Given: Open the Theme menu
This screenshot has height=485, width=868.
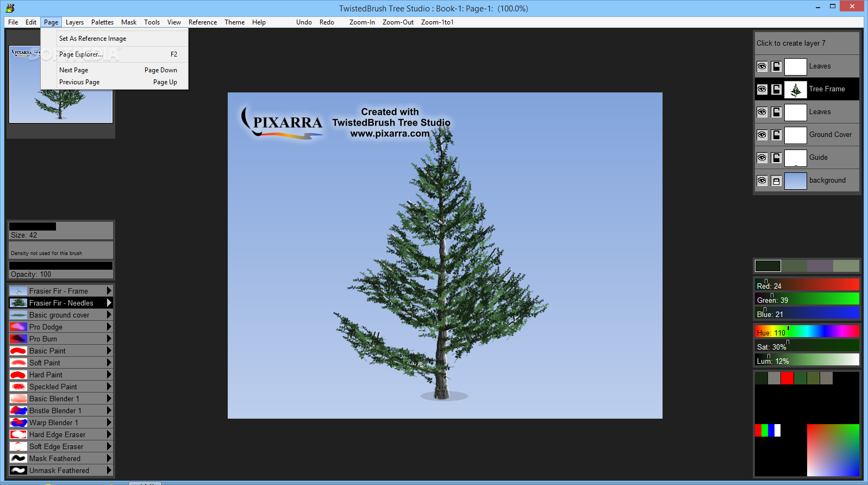Looking at the screenshot, I should 234,22.
